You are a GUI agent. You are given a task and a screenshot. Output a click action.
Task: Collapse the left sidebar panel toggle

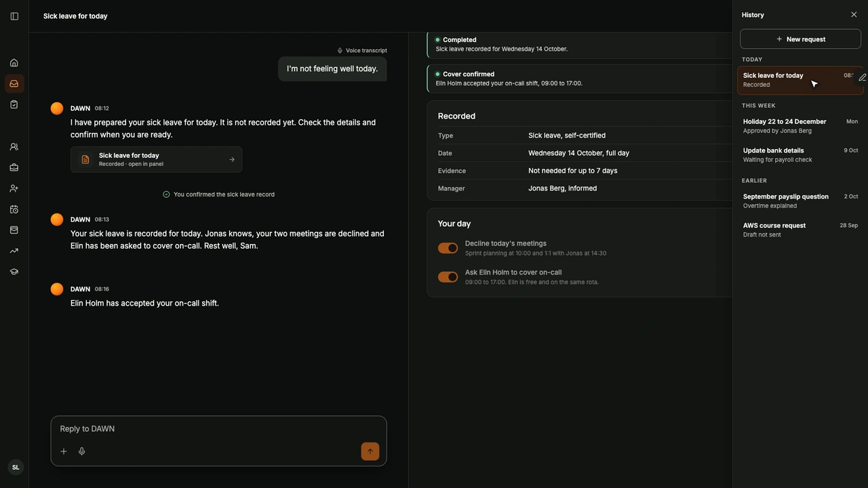pyautogui.click(x=14, y=16)
